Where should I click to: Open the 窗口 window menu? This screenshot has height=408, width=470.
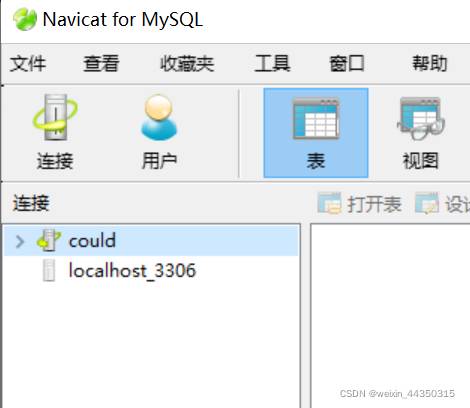347,63
